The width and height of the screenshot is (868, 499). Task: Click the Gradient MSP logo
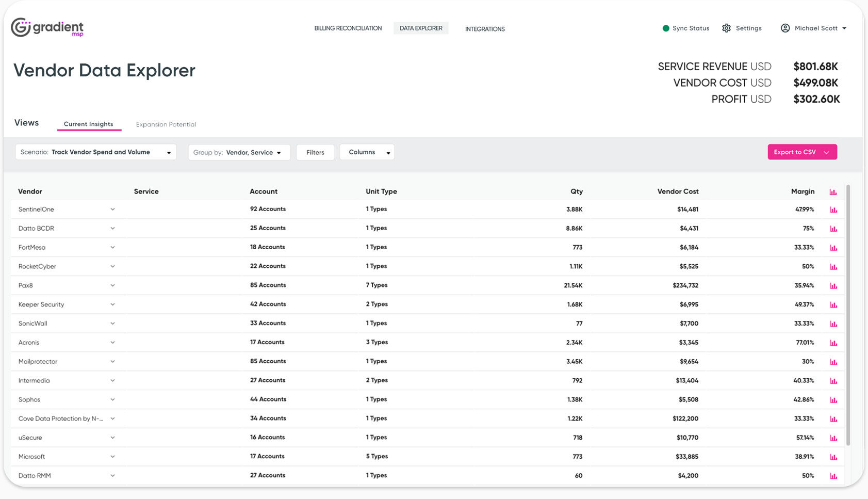point(47,28)
